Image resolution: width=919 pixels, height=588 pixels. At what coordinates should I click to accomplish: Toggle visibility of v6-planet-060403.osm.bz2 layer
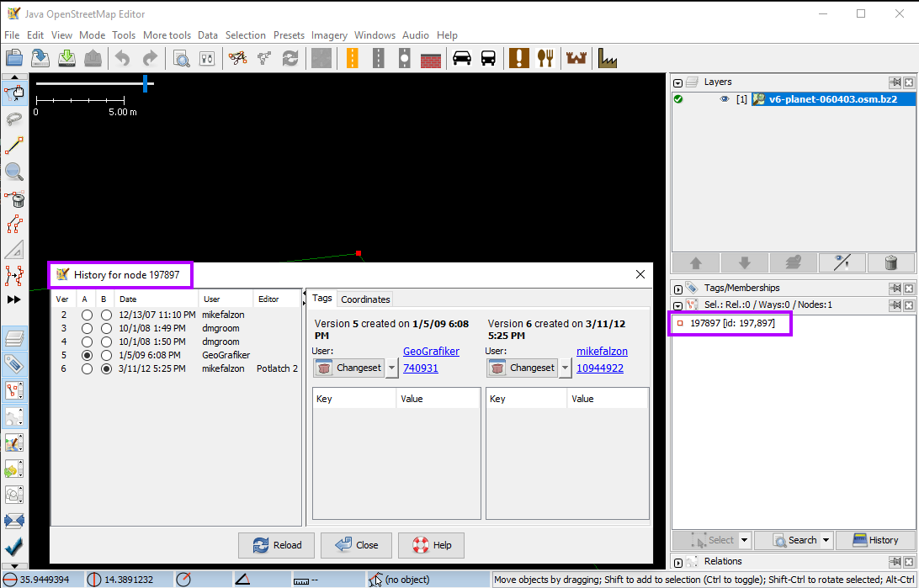pos(723,99)
